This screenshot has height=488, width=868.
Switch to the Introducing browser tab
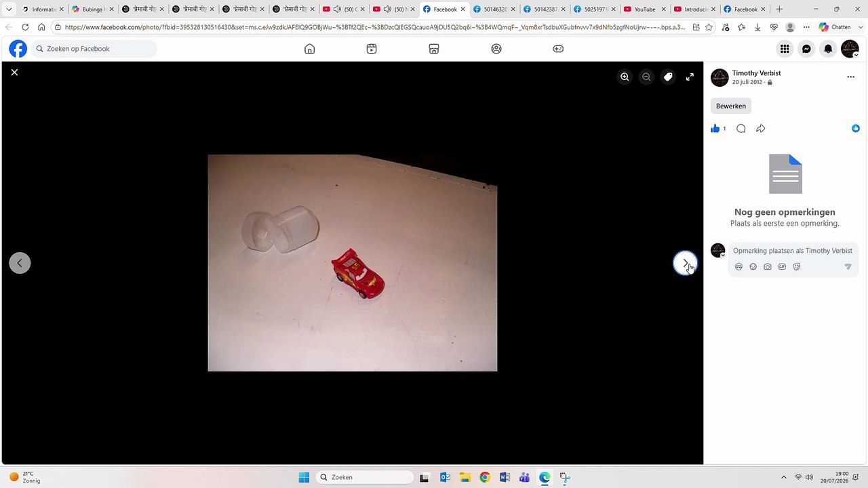pyautogui.click(x=694, y=9)
